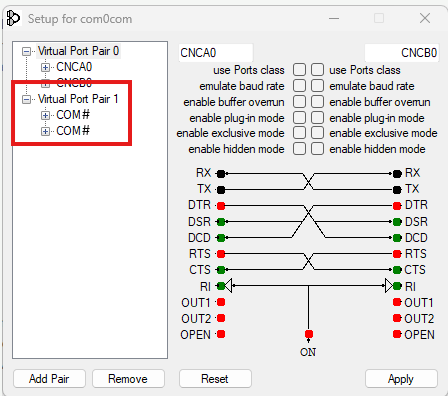Collapse the Virtual Port Pair 0 node

[26, 52]
